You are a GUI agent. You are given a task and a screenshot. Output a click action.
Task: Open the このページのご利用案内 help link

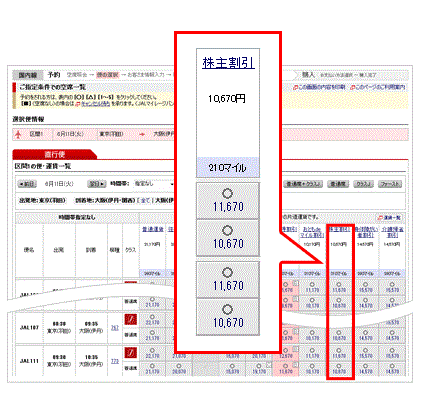click(378, 87)
